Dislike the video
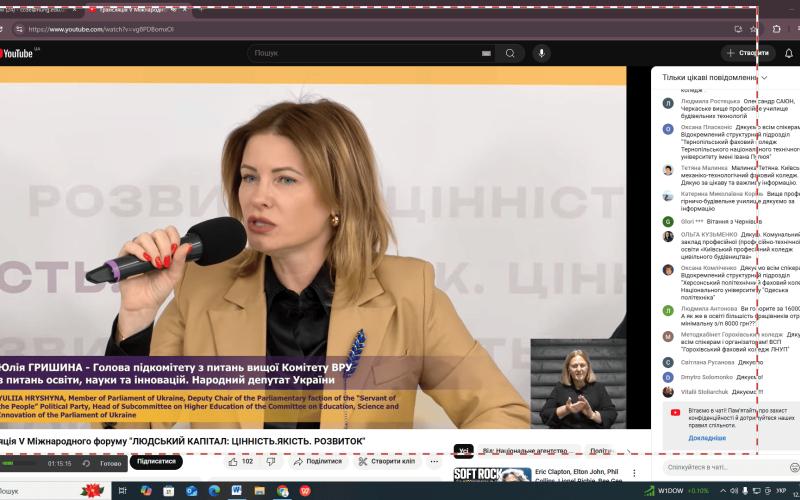Screen dimensions: 800x500 (x=271, y=461)
